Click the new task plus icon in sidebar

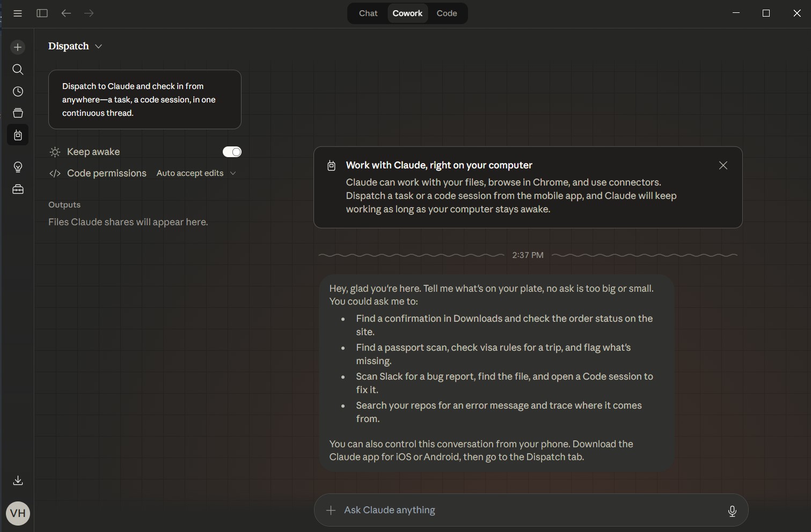coord(18,47)
